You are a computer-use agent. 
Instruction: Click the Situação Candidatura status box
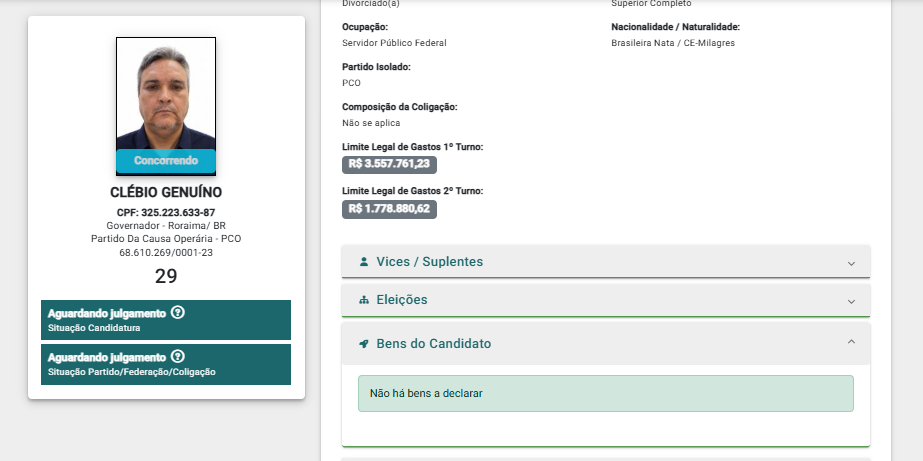point(166,320)
